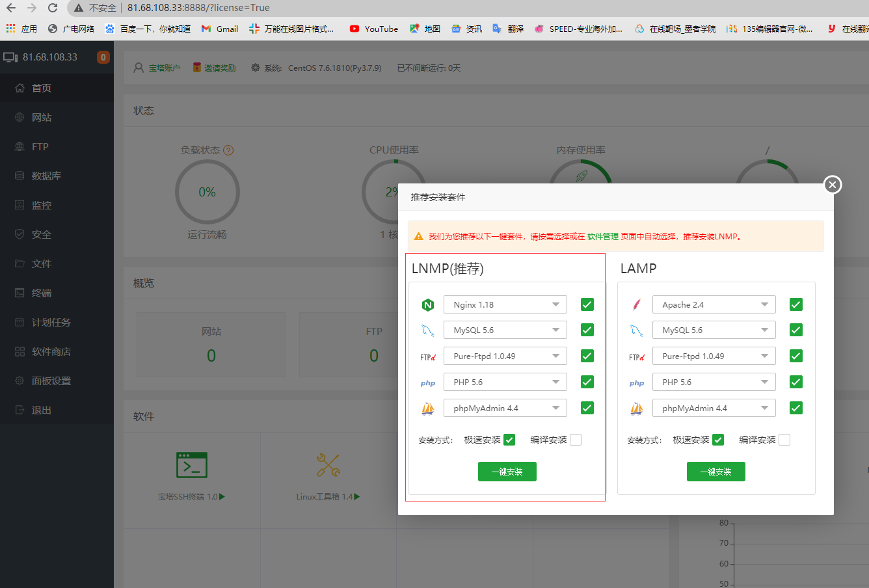Open 首页 in the sidebar
The image size is (869, 588).
[x=57, y=88]
